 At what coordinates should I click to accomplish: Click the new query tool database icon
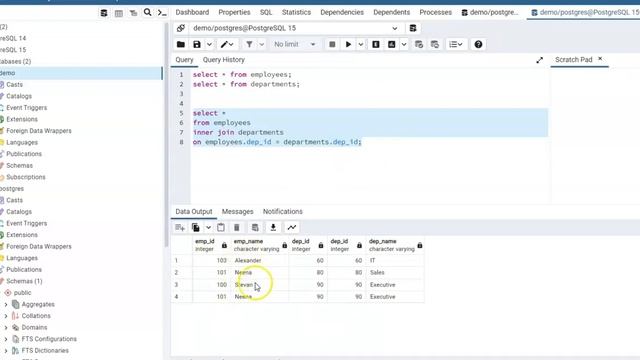tap(413, 28)
